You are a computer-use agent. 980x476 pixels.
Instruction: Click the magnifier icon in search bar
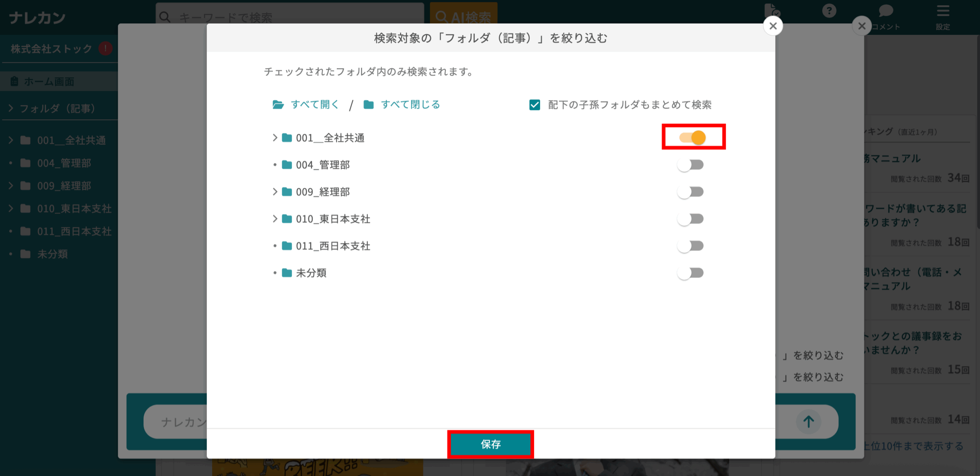pos(165,17)
